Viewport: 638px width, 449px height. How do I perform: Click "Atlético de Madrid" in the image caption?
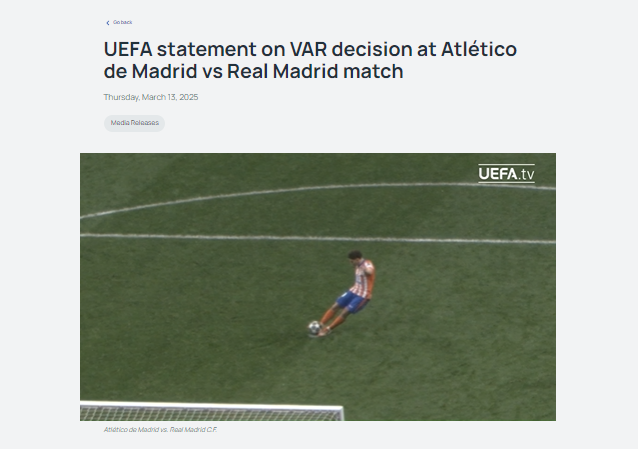pyautogui.click(x=130, y=429)
